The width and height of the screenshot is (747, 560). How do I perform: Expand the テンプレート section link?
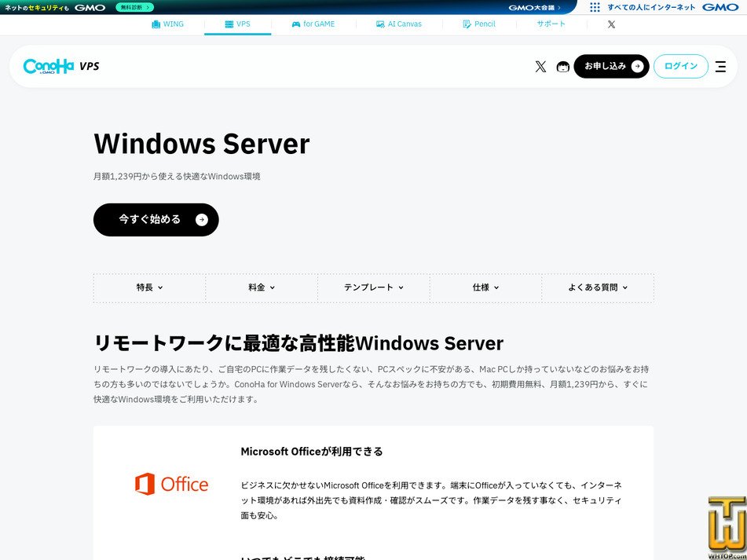pyautogui.click(x=374, y=287)
